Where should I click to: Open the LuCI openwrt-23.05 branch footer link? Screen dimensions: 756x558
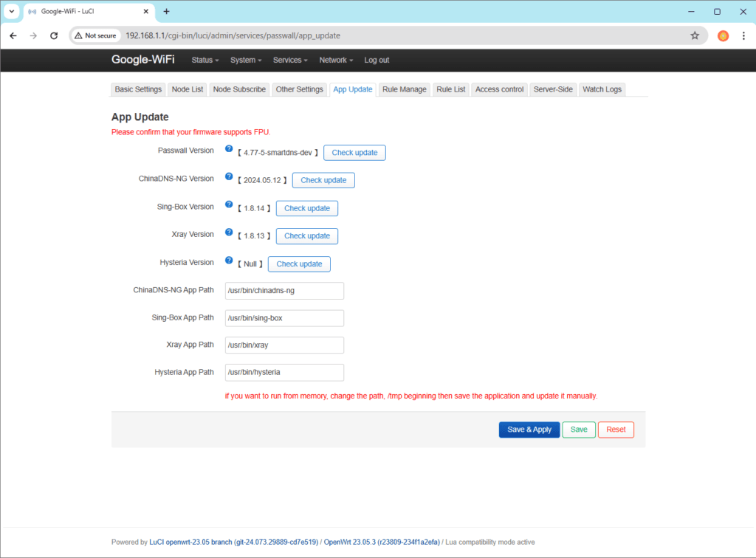point(234,542)
